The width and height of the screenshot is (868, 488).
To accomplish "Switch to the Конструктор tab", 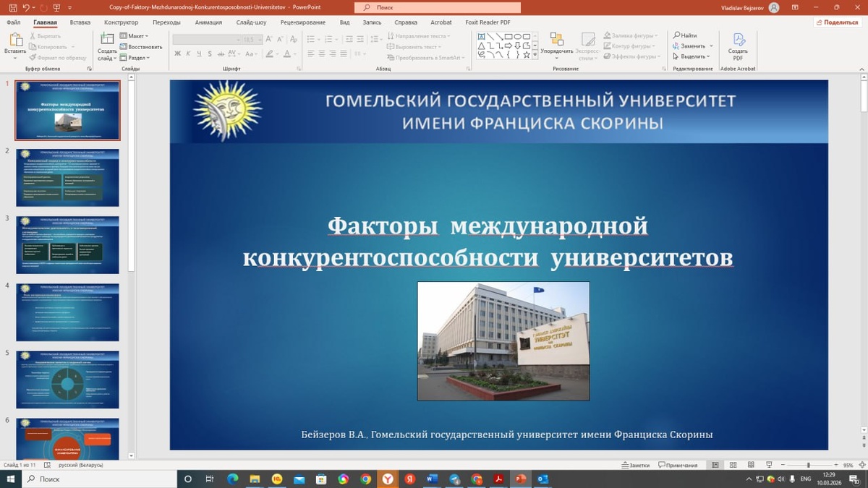I will pyautogui.click(x=121, y=22).
